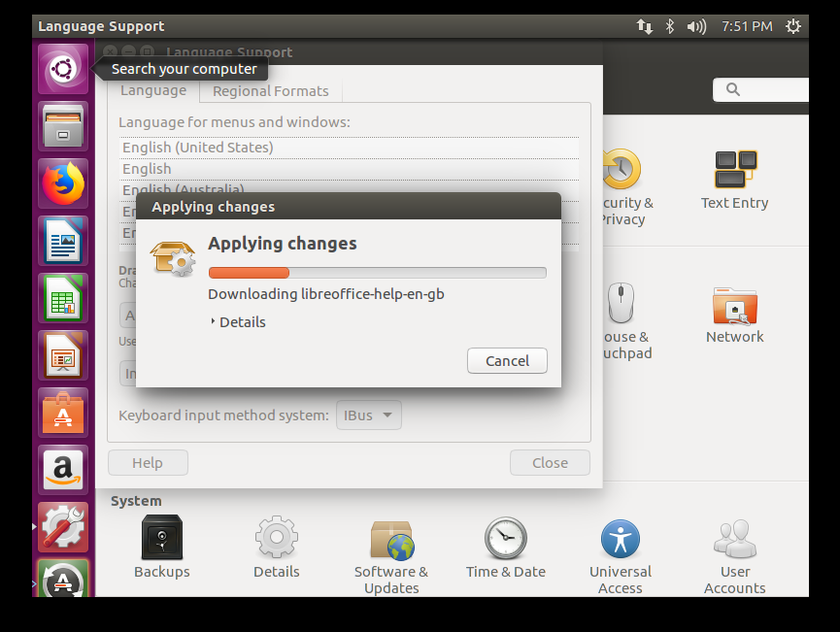This screenshot has width=840, height=632.
Task: Select English (United States) language row
Action: (x=349, y=148)
